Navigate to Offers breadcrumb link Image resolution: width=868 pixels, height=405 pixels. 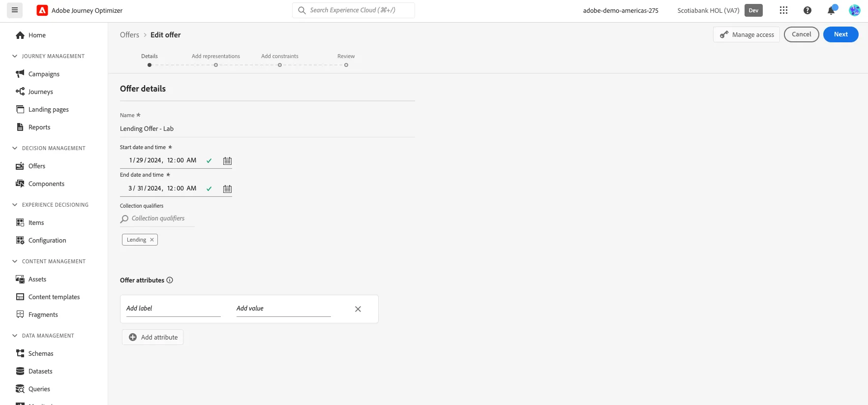pos(129,35)
